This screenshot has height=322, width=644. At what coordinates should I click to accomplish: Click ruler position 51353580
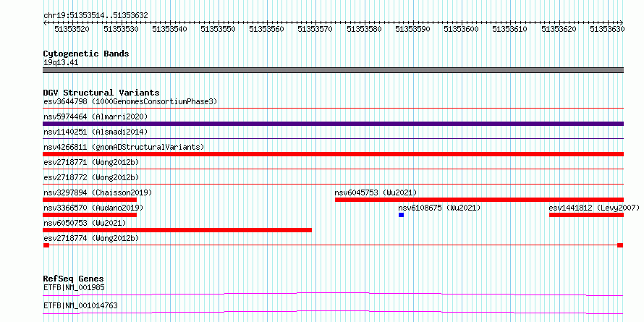click(364, 29)
